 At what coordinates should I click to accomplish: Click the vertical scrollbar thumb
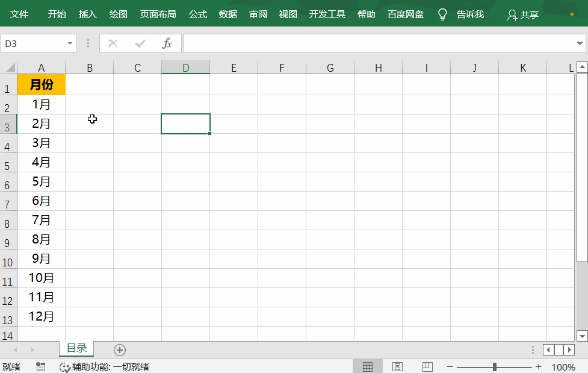(582, 168)
